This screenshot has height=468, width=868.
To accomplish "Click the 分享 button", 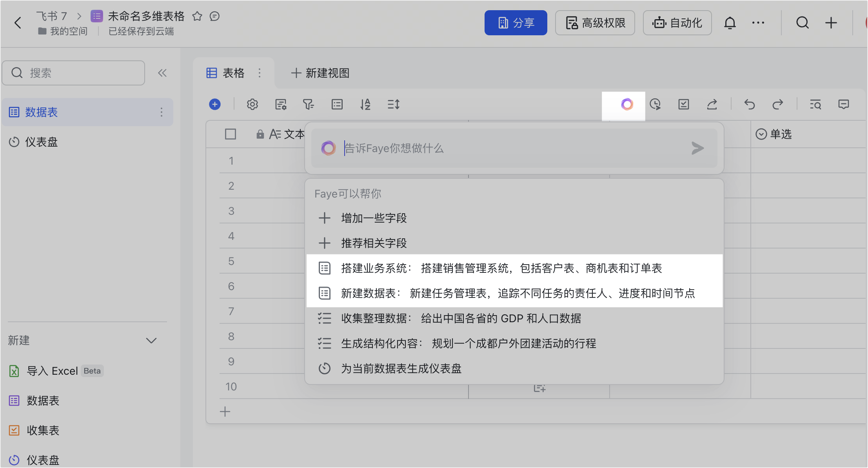I will pyautogui.click(x=516, y=23).
